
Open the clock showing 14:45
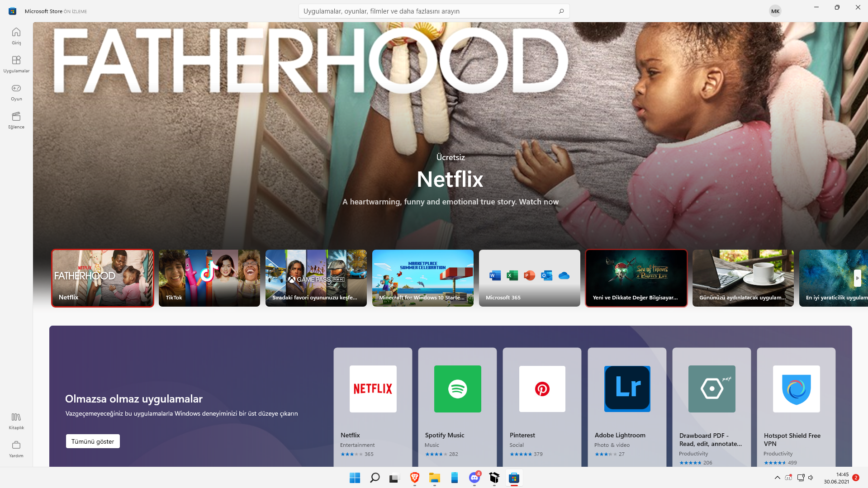[836, 478]
